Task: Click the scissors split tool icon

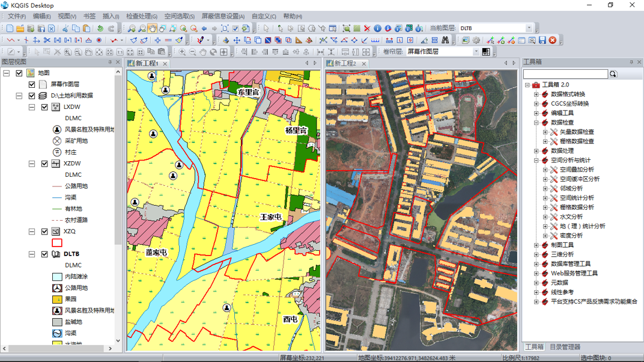Action: click(x=47, y=40)
